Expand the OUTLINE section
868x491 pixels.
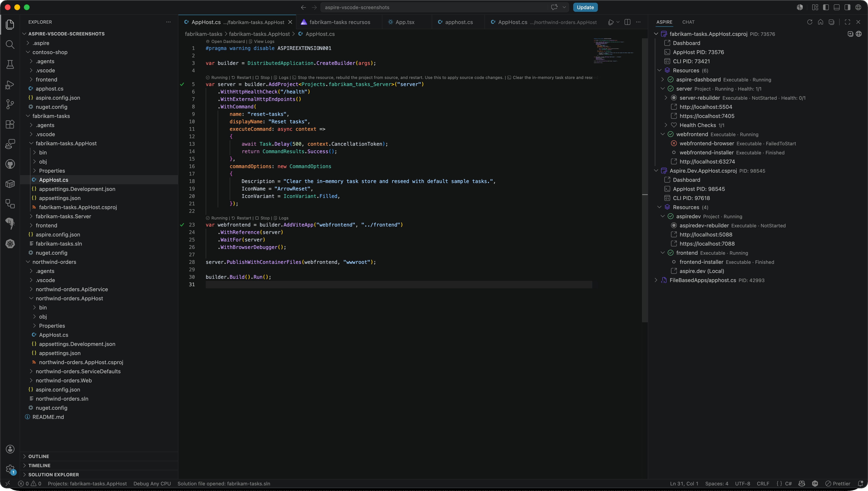click(x=24, y=456)
